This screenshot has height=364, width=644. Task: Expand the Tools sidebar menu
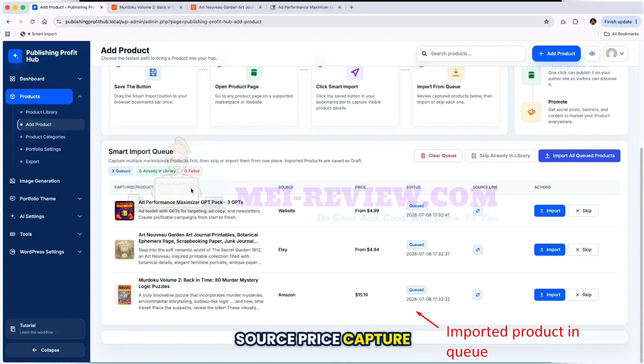click(x=45, y=234)
